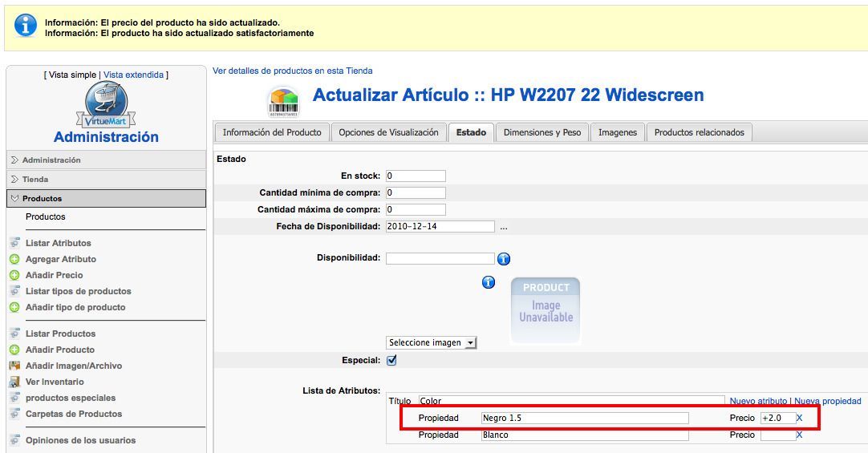Open the Productos relacionados tab
868x453 pixels.
pyautogui.click(x=700, y=133)
